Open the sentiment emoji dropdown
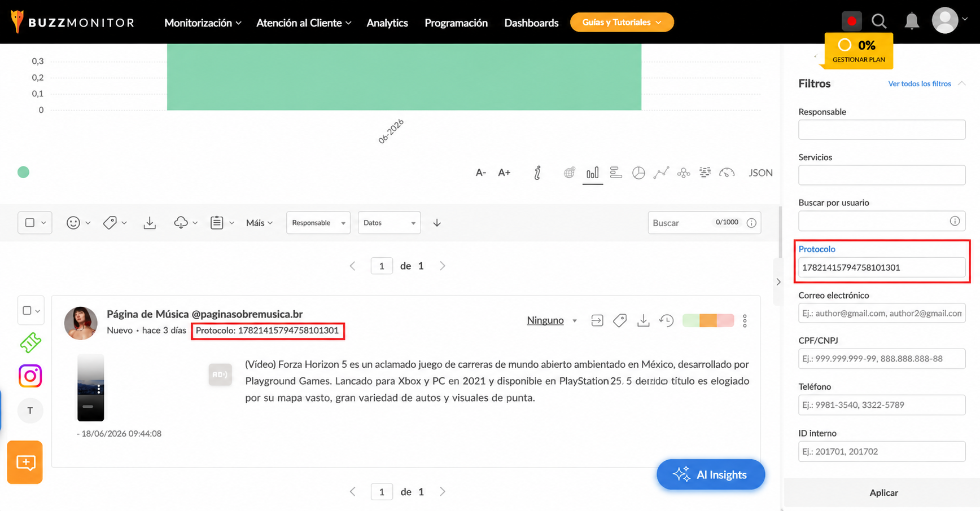980x511 pixels. [x=78, y=223]
